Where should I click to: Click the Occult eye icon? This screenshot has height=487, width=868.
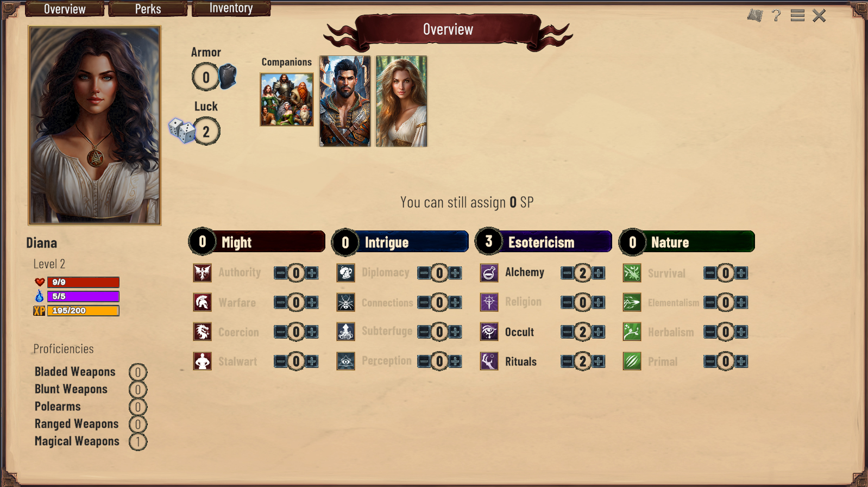pyautogui.click(x=489, y=332)
